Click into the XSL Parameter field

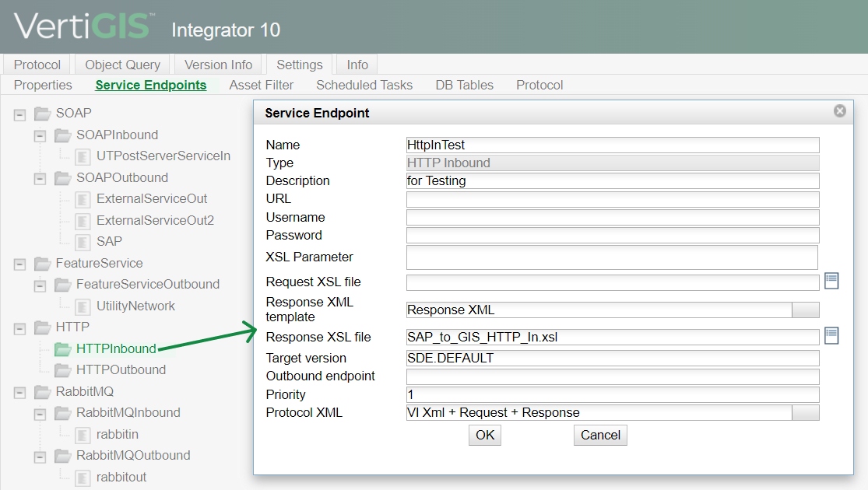coord(612,257)
